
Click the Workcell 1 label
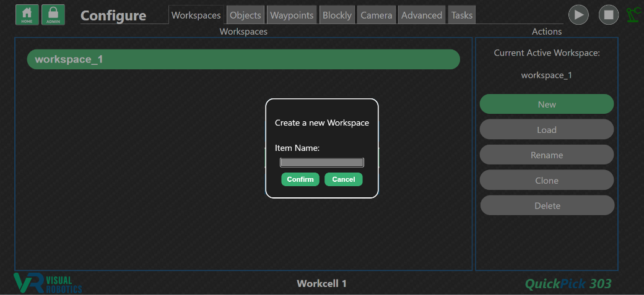click(x=321, y=283)
